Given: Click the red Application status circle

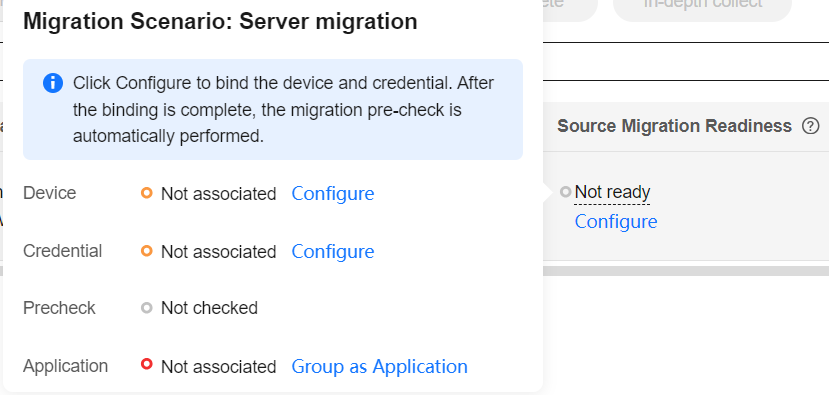Looking at the screenshot, I should 147,364.
